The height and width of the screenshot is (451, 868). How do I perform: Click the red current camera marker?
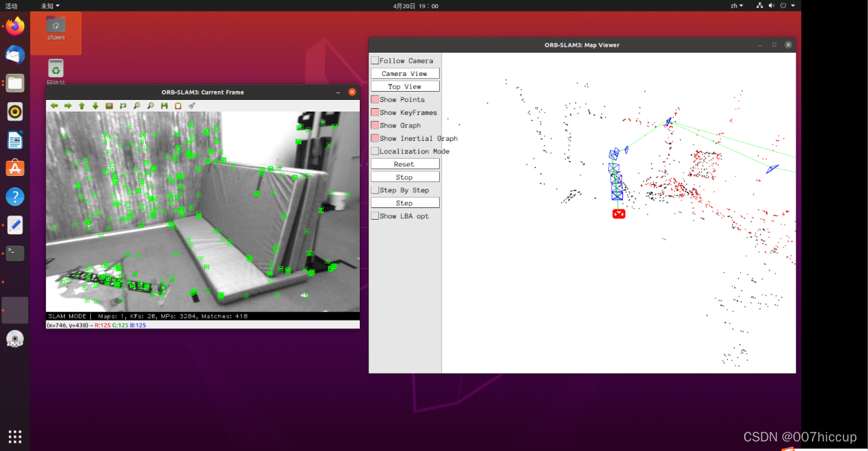pyautogui.click(x=619, y=214)
